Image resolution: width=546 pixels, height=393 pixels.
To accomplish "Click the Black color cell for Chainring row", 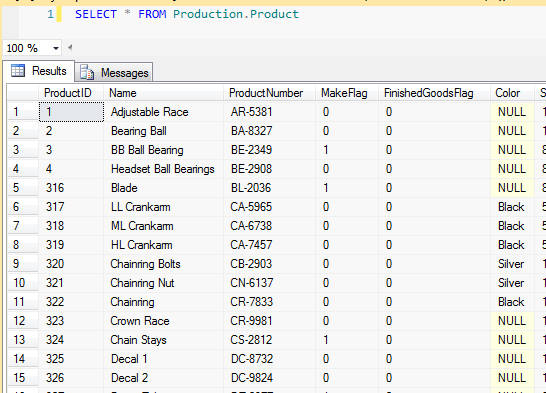I will (512, 302).
